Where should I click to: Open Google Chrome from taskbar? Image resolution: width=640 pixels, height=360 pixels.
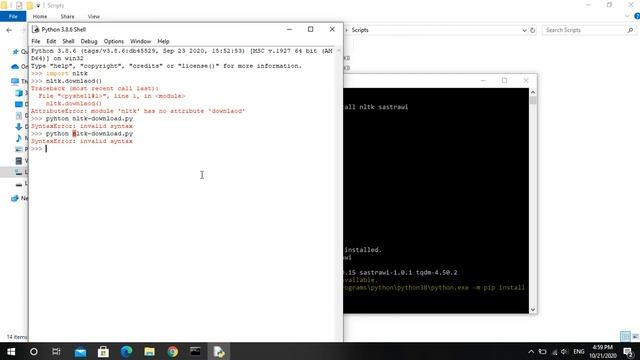pyautogui.click(x=173, y=351)
